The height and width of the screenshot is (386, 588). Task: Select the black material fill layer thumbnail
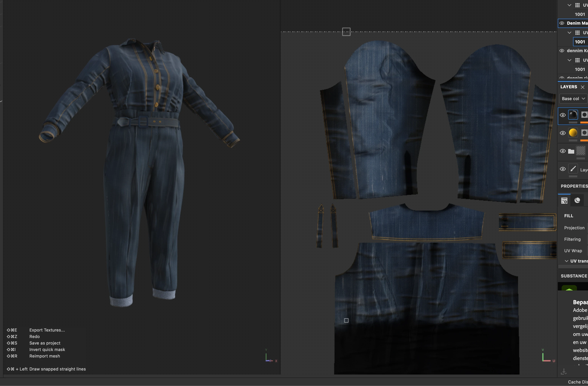(573, 115)
